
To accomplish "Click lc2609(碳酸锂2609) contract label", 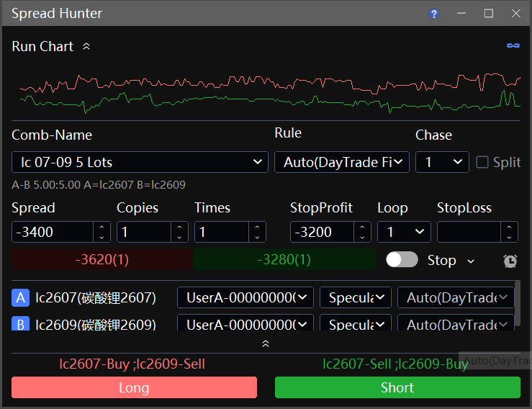I will [x=96, y=324].
